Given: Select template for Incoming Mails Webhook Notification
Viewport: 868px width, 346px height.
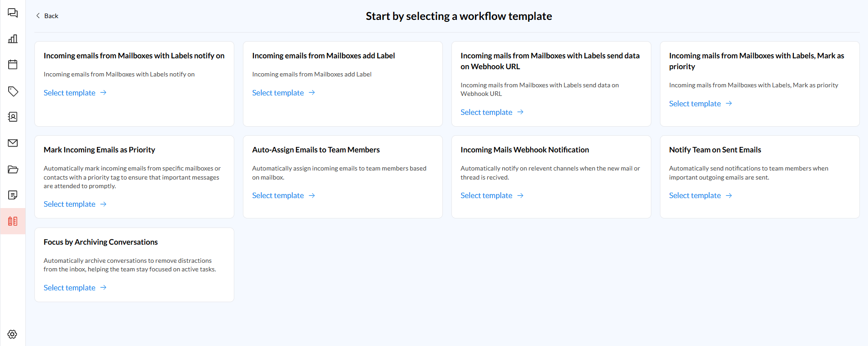Looking at the screenshot, I should pos(492,195).
